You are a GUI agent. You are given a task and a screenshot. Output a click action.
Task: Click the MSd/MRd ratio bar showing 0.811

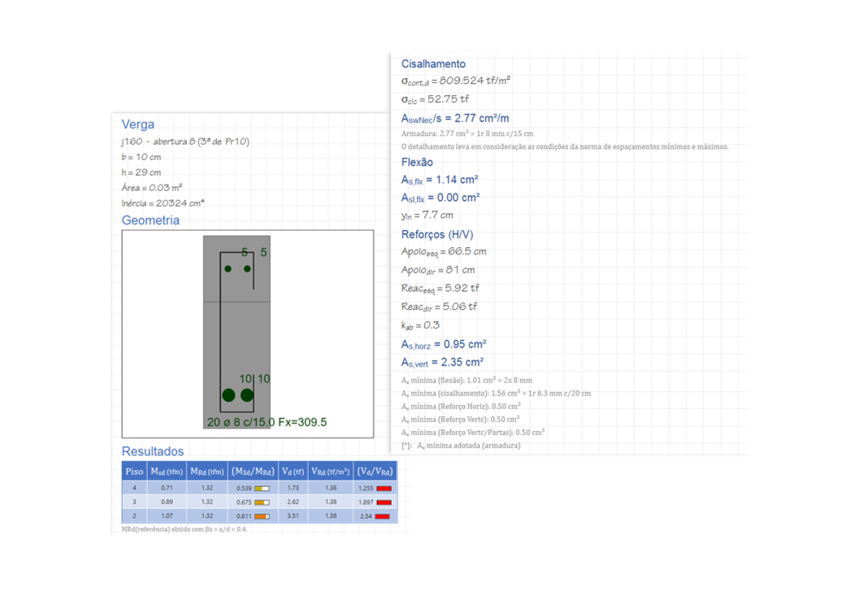[x=263, y=516]
